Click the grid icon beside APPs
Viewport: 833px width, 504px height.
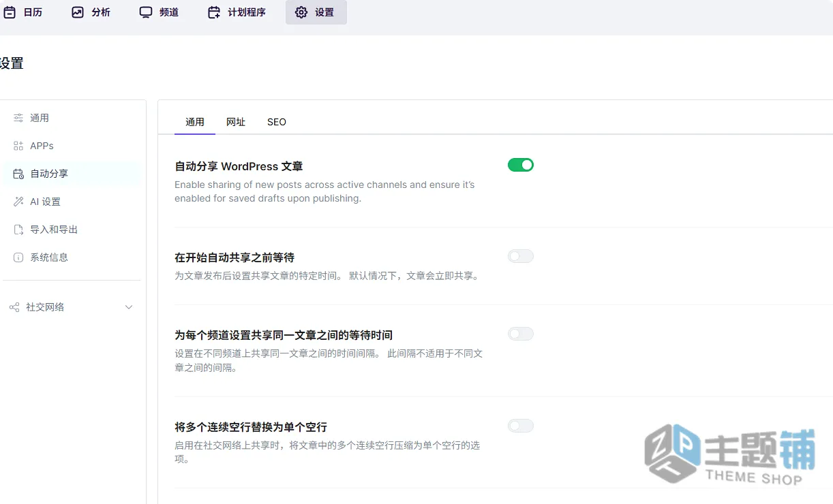point(18,146)
